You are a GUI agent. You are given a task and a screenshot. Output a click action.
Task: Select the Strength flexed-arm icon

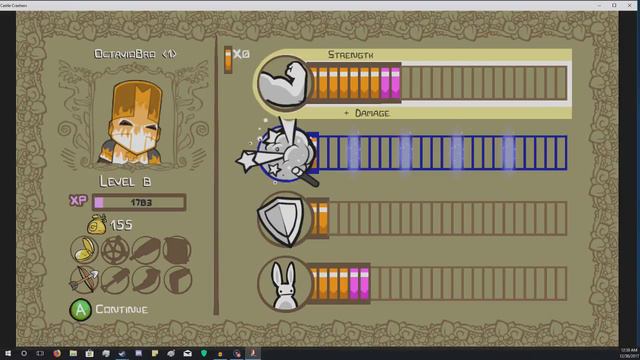[x=283, y=83]
